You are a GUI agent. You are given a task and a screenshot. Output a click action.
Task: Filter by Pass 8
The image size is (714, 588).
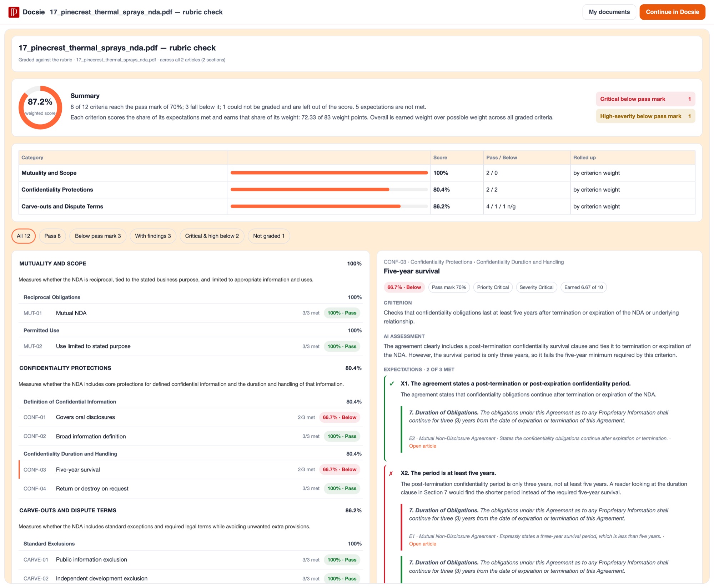(52, 236)
